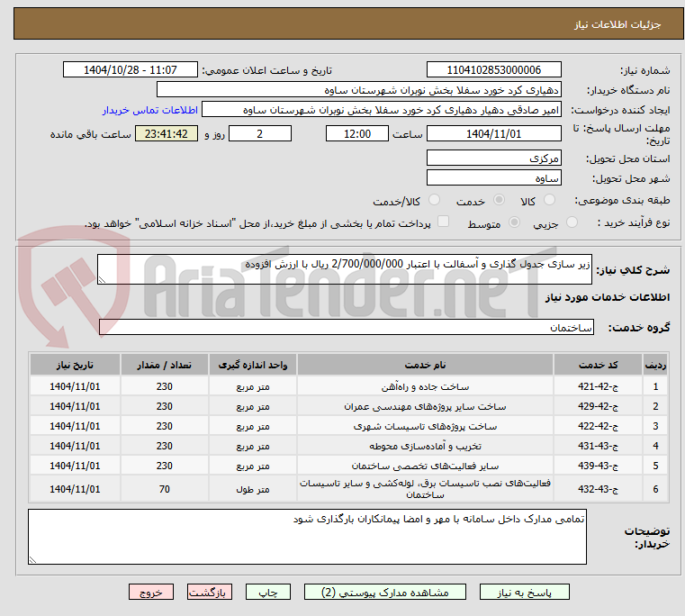Click service code ج-42-422

click(598, 426)
